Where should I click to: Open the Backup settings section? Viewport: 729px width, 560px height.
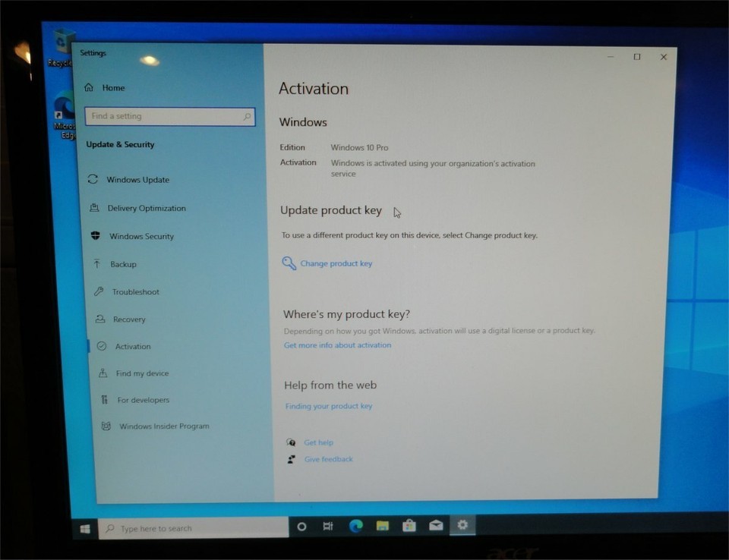123,264
